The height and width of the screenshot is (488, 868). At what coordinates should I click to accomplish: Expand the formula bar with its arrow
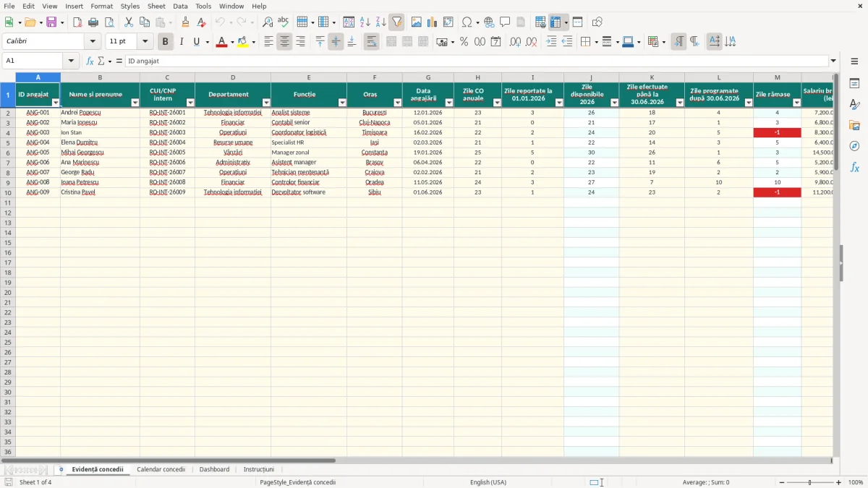tap(833, 61)
